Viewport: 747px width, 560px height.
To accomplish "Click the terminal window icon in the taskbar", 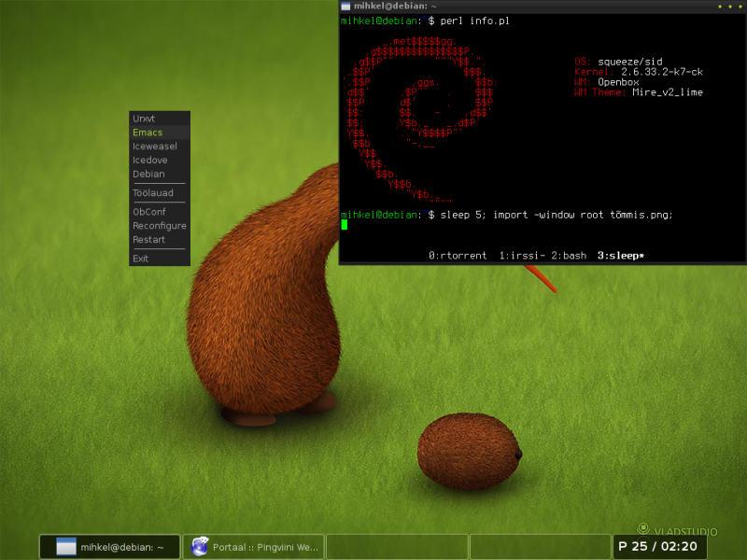I will (x=66, y=546).
